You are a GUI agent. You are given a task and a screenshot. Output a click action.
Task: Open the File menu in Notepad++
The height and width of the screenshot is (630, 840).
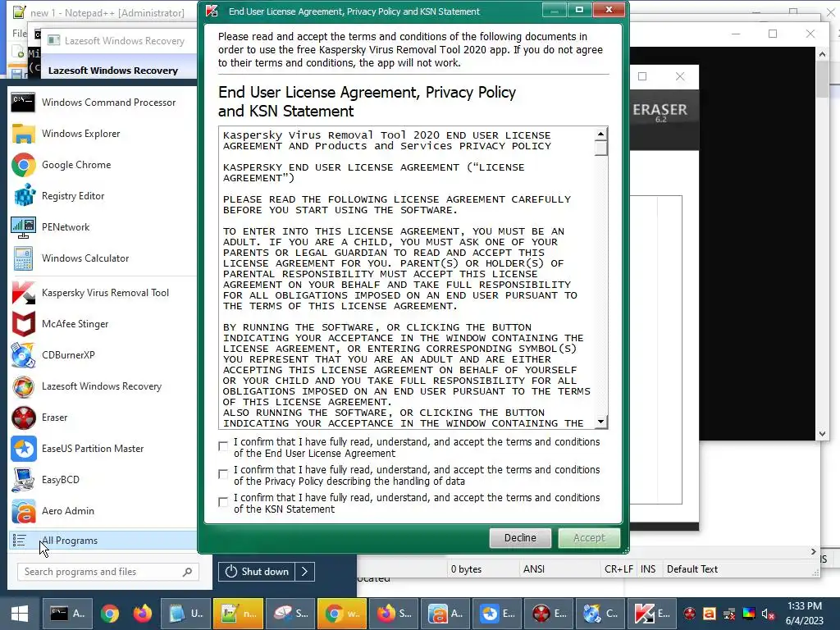point(20,33)
